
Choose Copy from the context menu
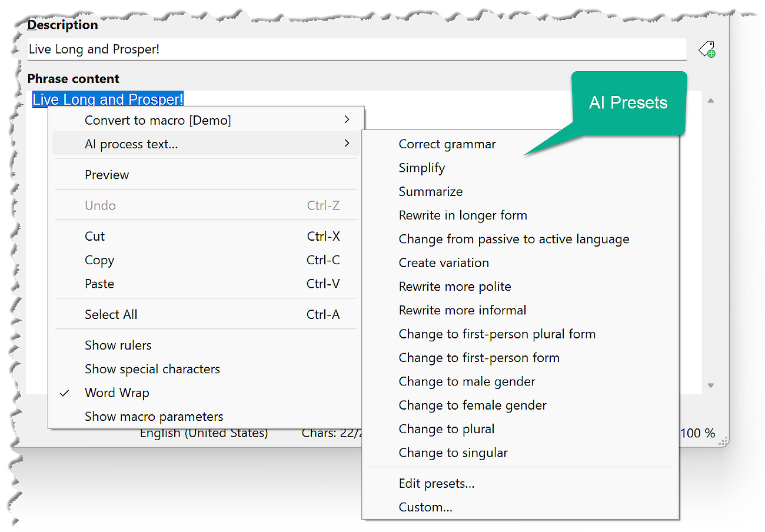tap(99, 260)
